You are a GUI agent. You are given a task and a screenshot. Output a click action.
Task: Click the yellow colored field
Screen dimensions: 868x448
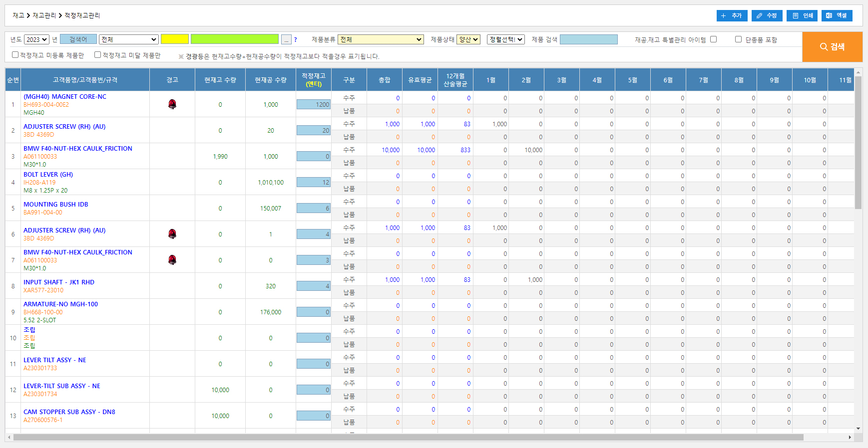pos(175,39)
